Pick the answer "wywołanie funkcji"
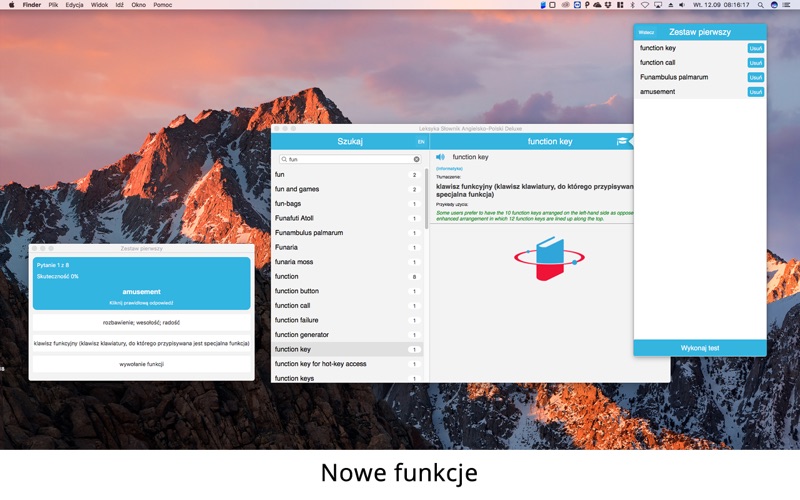Image resolution: width=800 pixels, height=500 pixels. pos(141,364)
